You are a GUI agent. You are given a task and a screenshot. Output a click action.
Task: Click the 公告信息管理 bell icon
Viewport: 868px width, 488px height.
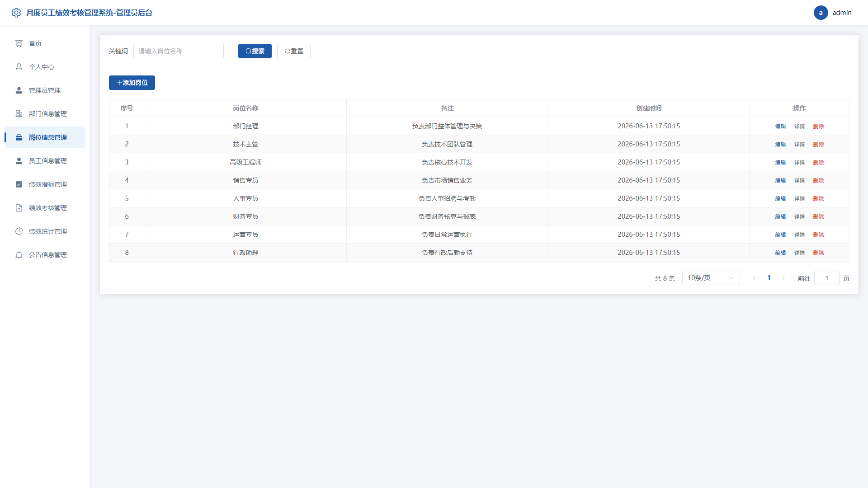click(19, 255)
